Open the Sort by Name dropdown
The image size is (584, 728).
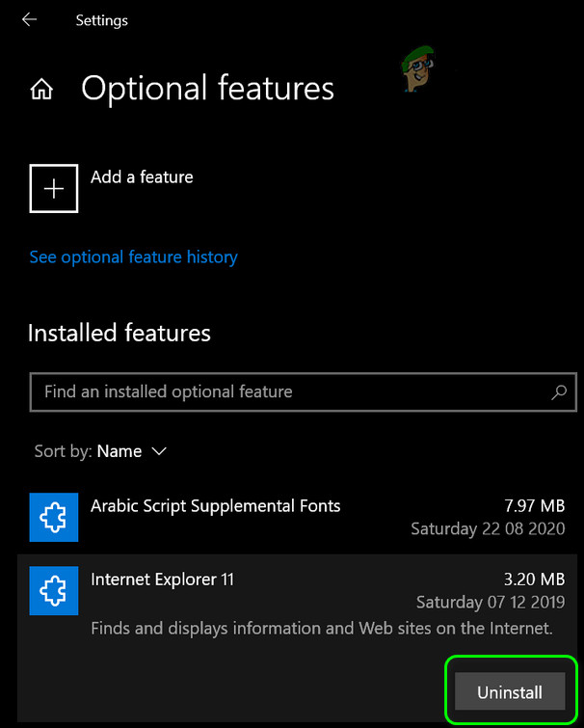[119, 451]
